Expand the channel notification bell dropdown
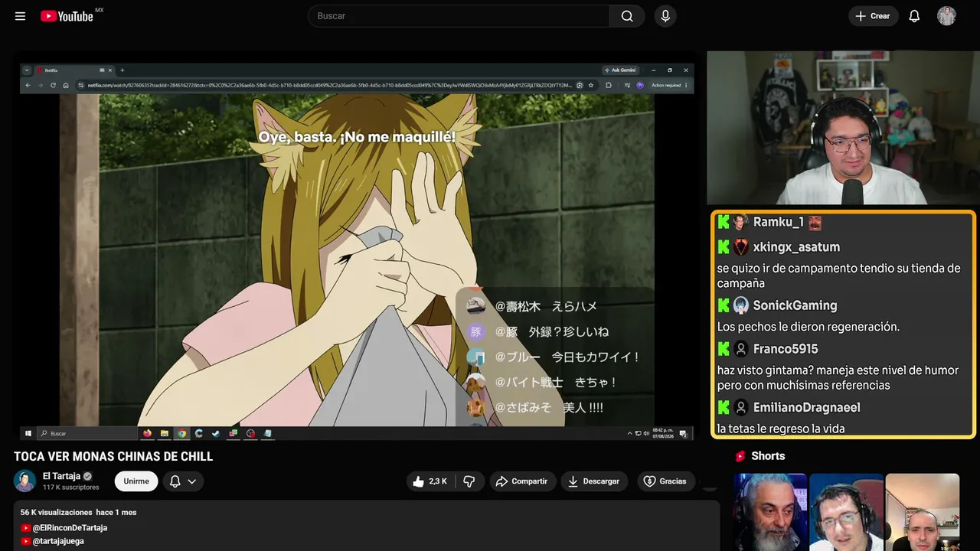Viewport: 980px width, 551px height. click(x=183, y=481)
